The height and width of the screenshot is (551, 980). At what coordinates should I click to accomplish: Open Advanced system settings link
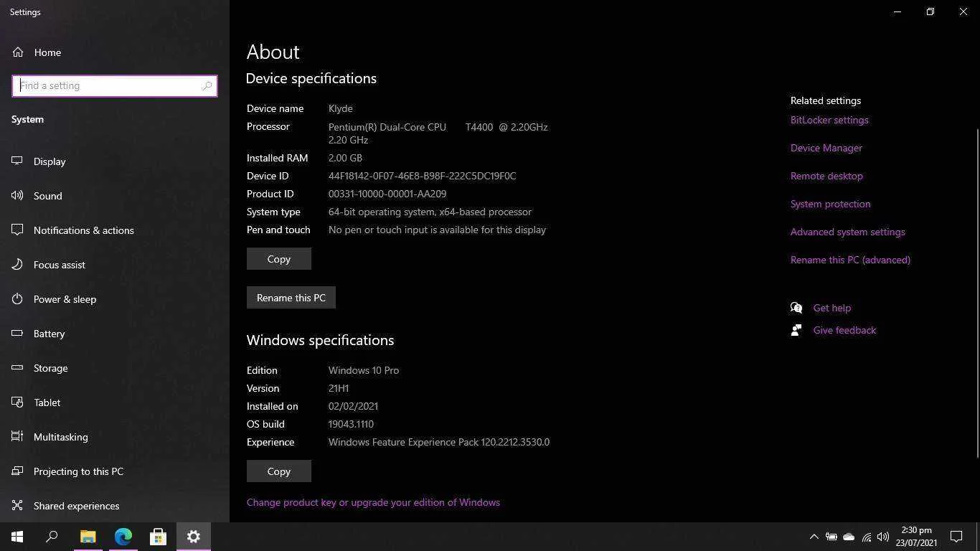(848, 232)
